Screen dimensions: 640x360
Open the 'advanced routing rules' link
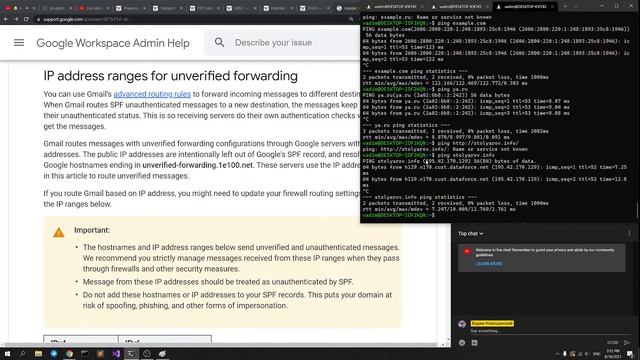[x=152, y=94]
